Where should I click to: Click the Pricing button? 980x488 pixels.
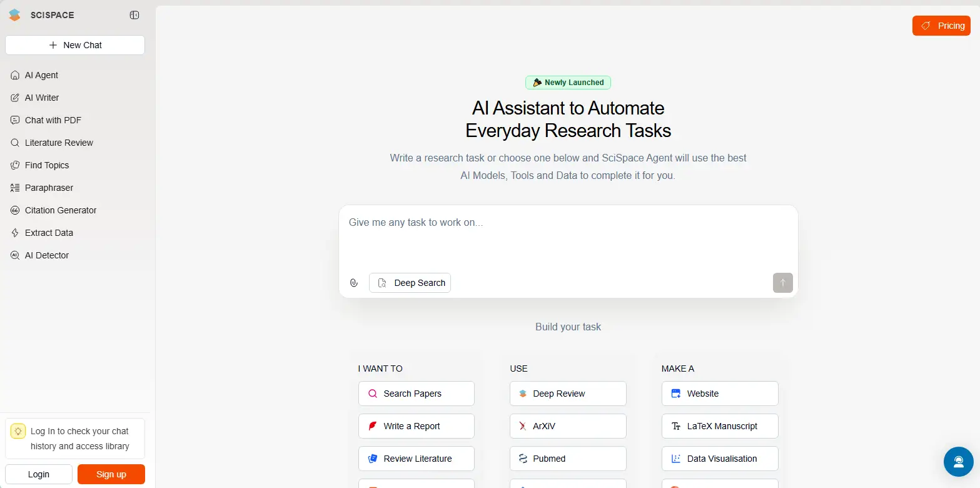[941, 26]
